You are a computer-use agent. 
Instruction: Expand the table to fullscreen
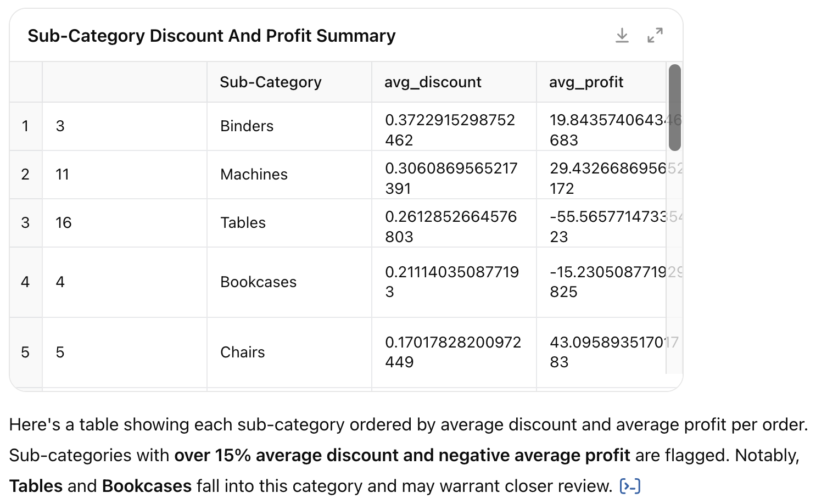coord(655,36)
